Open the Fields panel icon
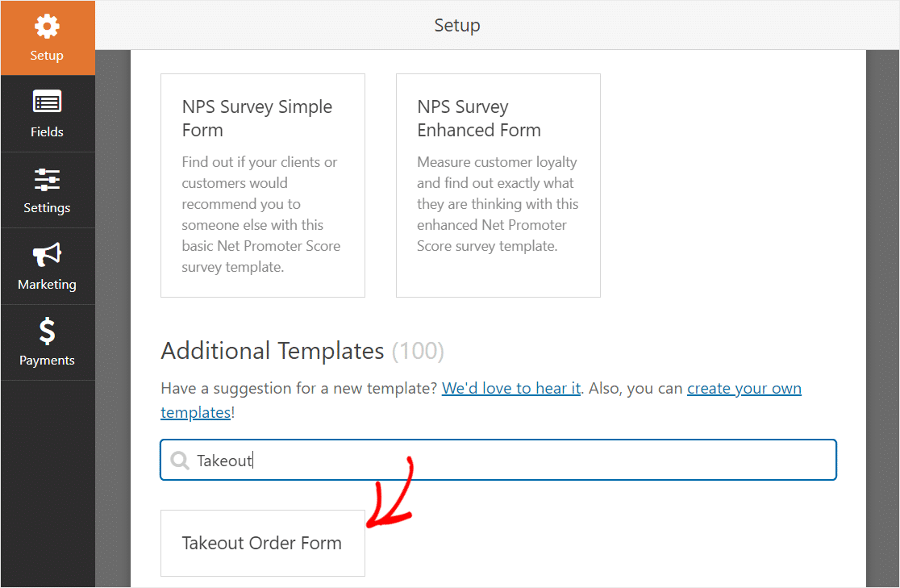Screen dimensions: 900x588 [x=47, y=102]
